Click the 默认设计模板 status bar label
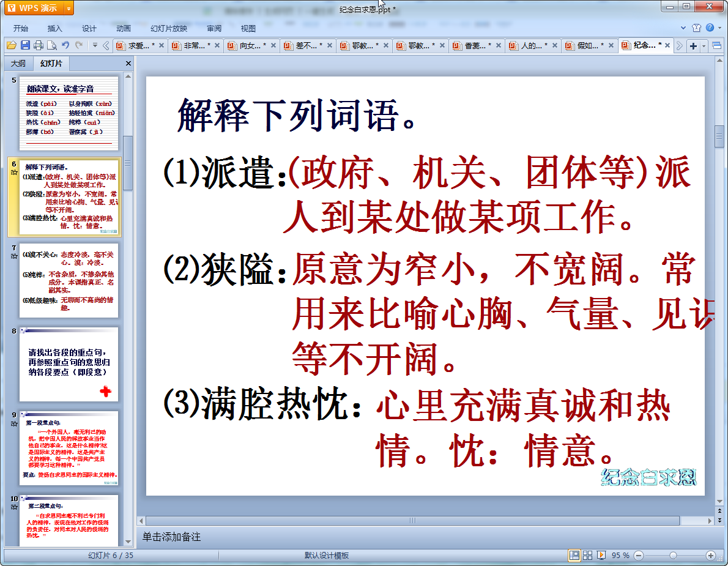Image resolution: width=728 pixels, height=566 pixels. click(327, 556)
